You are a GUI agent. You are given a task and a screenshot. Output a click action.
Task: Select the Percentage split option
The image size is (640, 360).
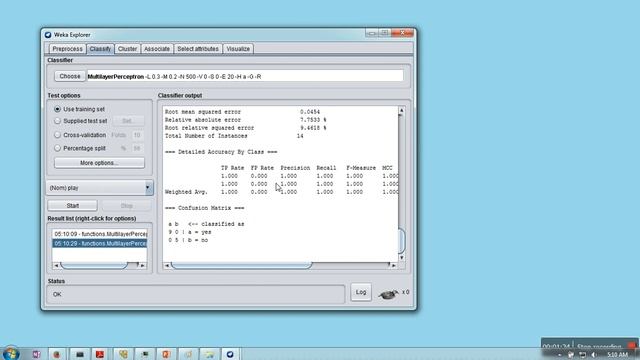tap(57, 148)
